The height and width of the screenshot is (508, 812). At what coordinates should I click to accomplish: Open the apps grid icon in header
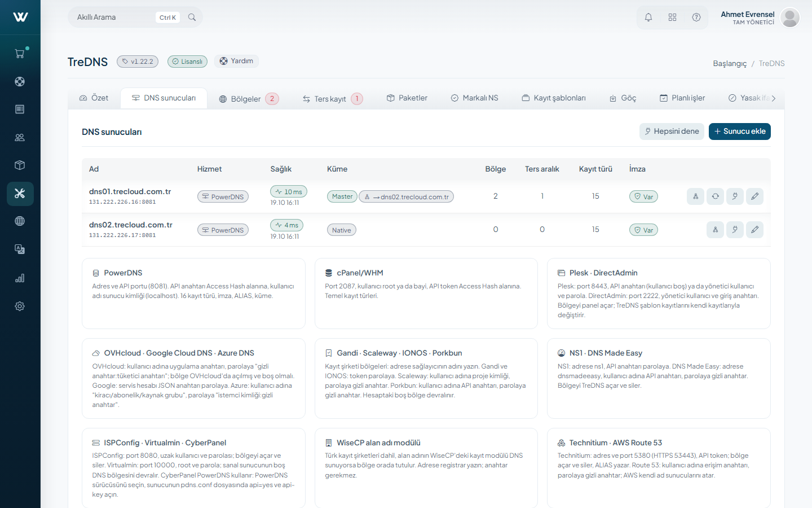pos(672,17)
